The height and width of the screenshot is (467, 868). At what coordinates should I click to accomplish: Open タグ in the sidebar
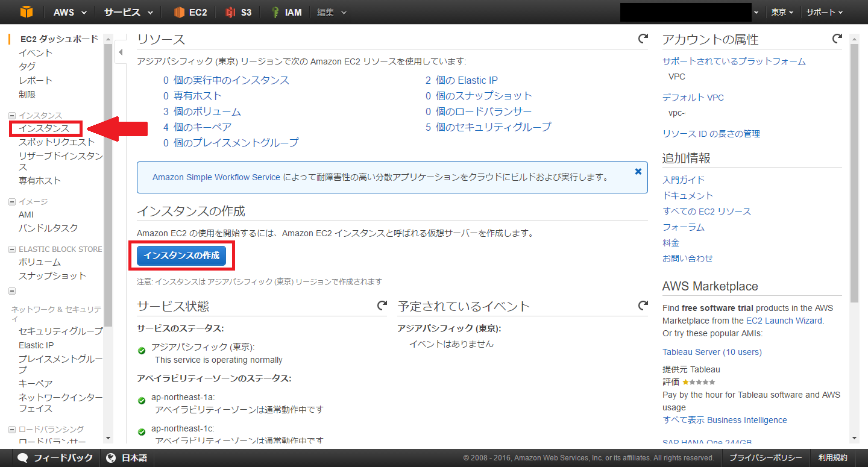(x=27, y=66)
